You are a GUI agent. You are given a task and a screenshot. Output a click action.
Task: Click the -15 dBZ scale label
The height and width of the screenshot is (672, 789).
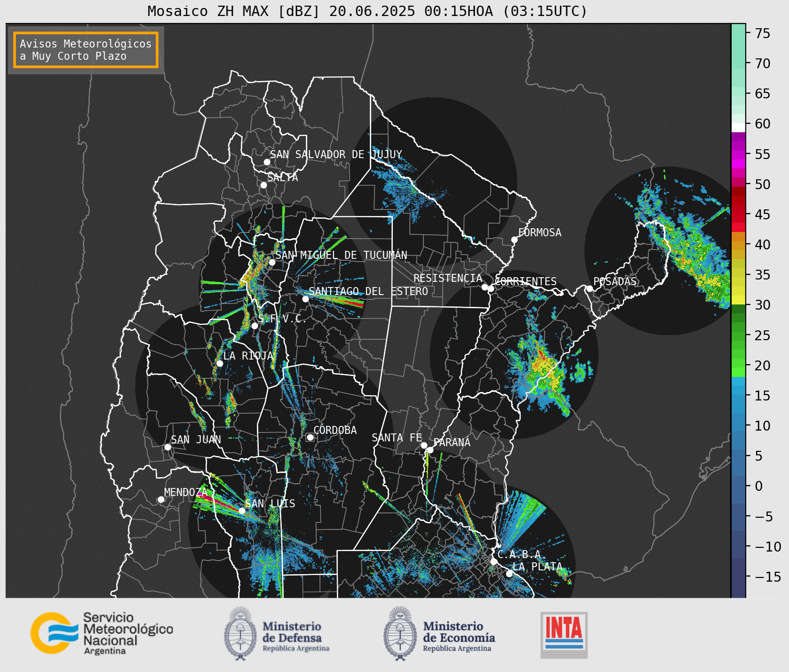point(768,577)
